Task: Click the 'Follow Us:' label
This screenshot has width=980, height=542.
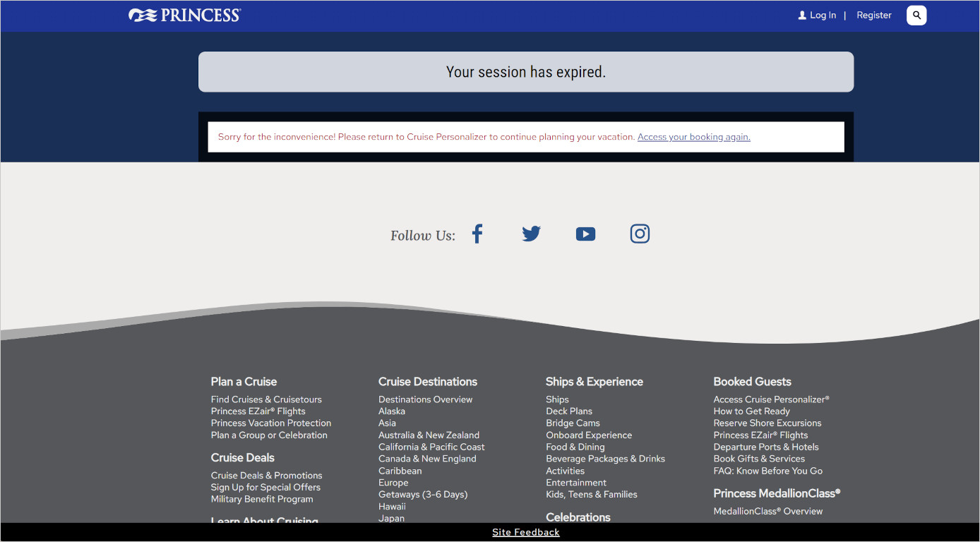Action: pyautogui.click(x=423, y=236)
